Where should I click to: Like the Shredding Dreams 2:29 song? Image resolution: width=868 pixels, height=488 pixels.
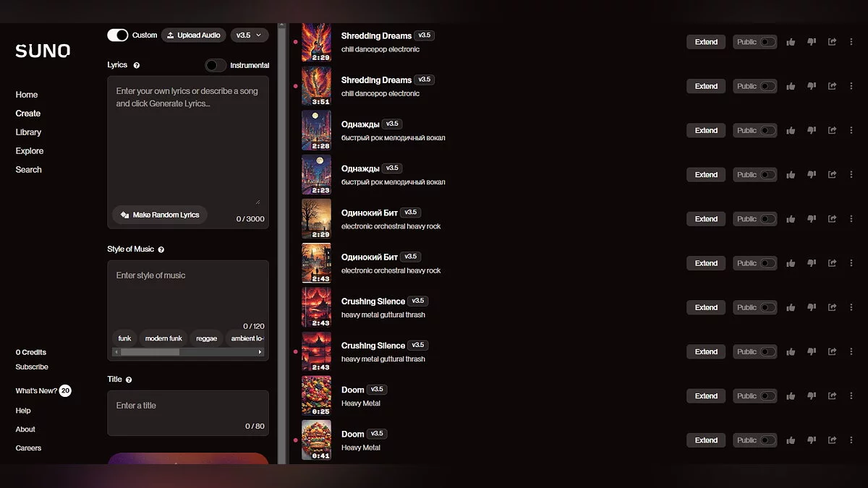[791, 42]
